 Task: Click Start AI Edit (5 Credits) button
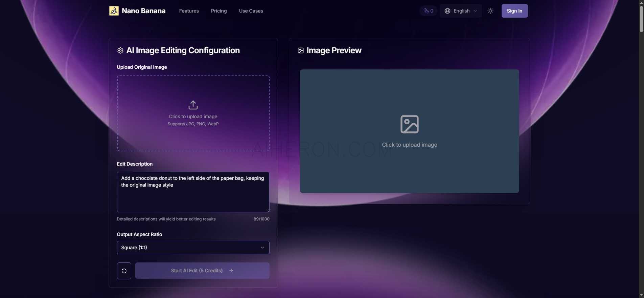click(x=202, y=271)
